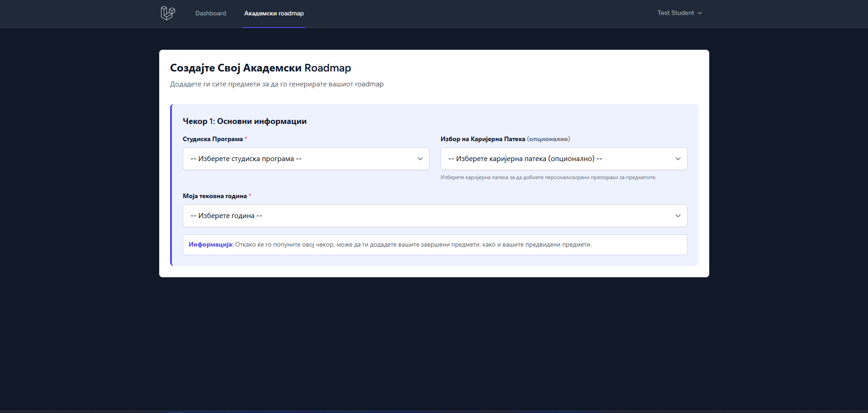Image resolution: width=868 pixels, height=413 pixels.
Task: Click the Чекор 1: Основни информации heading
Action: (x=244, y=121)
